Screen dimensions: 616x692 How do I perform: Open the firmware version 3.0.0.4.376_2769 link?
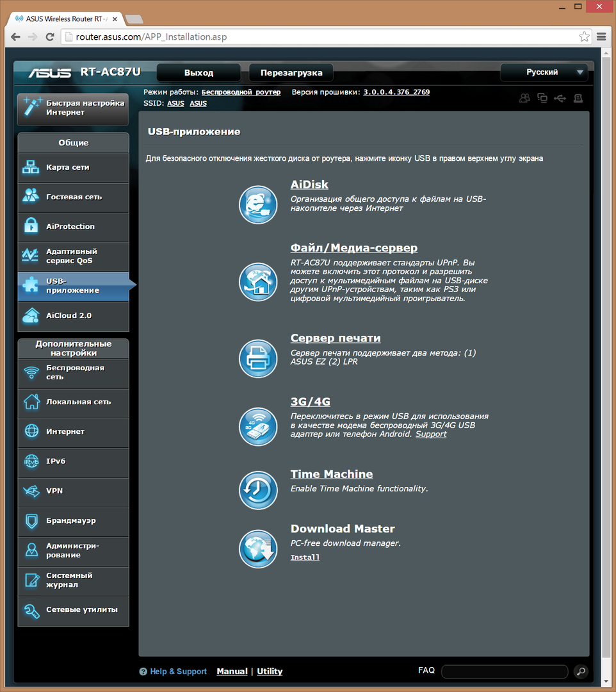click(396, 92)
